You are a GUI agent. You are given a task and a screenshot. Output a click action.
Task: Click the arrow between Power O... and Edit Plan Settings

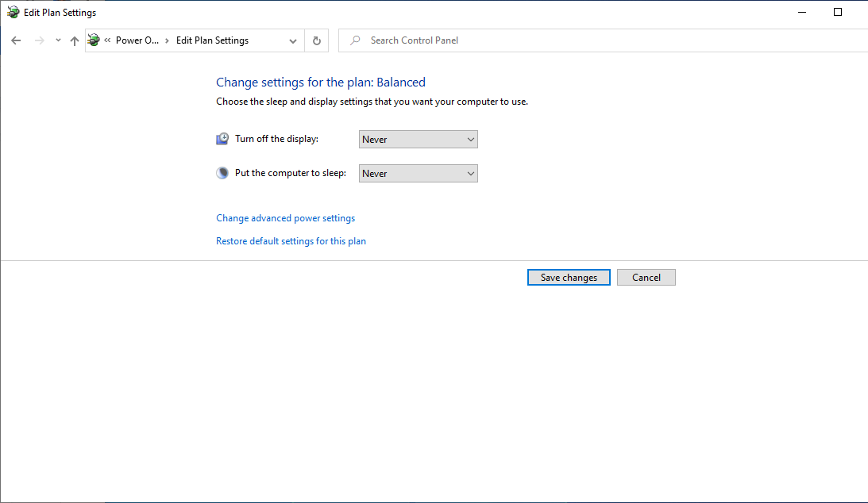[x=167, y=41]
